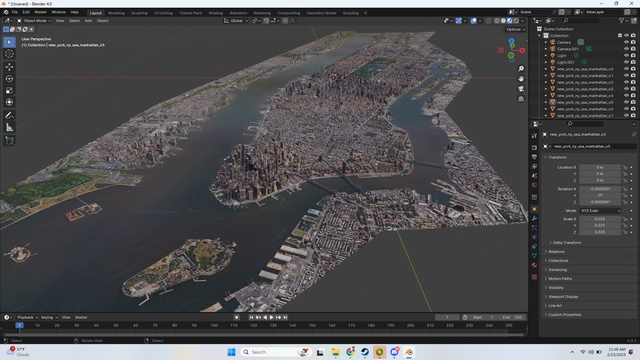This screenshot has height=360, width=640.
Task: Open the timeline Keying popover
Action: click(x=49, y=317)
